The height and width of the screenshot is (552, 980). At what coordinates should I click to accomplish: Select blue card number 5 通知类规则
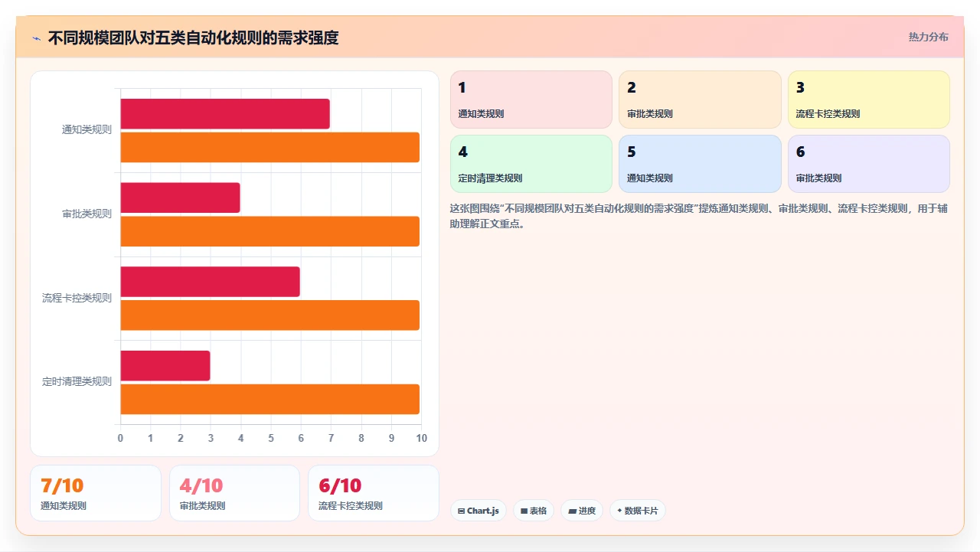(x=700, y=164)
